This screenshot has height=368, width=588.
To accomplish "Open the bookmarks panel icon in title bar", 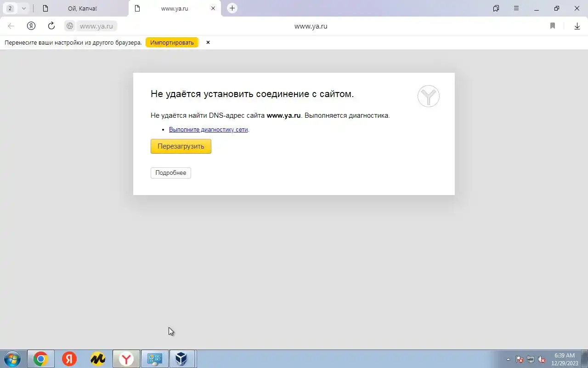I will click(496, 8).
